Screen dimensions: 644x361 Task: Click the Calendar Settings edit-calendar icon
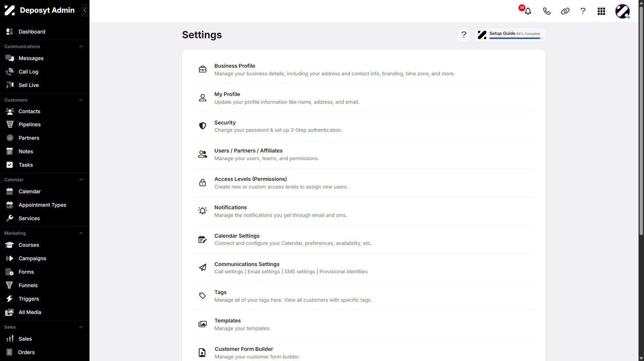pyautogui.click(x=203, y=239)
